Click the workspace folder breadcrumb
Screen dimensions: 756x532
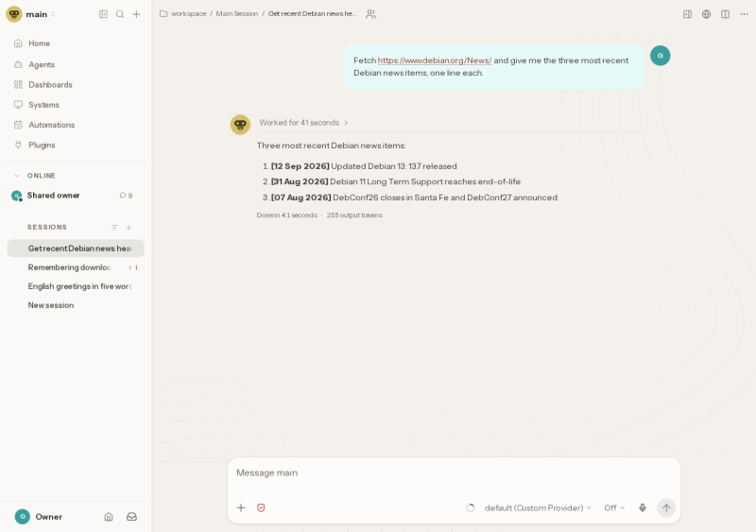183,14
